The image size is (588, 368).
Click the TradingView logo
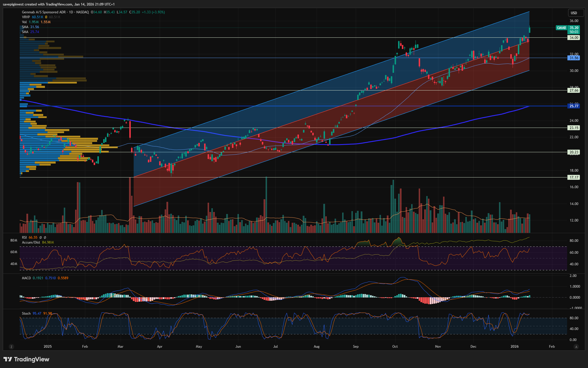[26, 359]
